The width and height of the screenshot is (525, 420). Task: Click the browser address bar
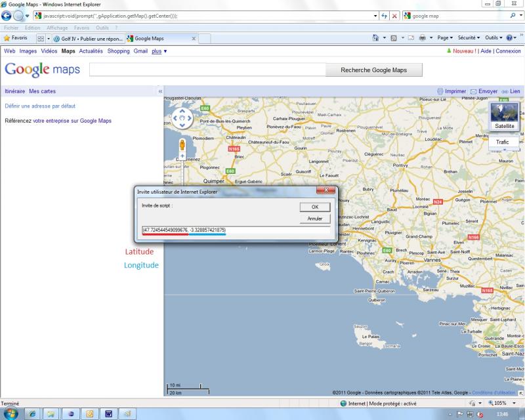pos(203,16)
